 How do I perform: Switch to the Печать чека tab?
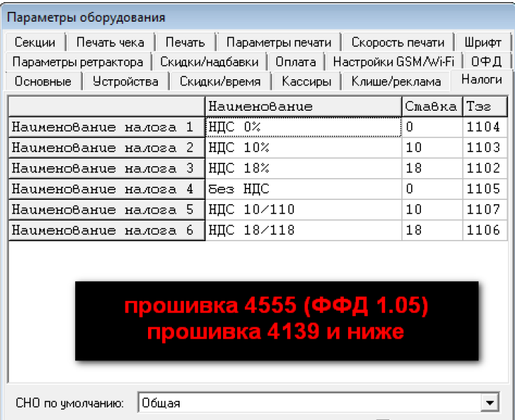click(110, 42)
